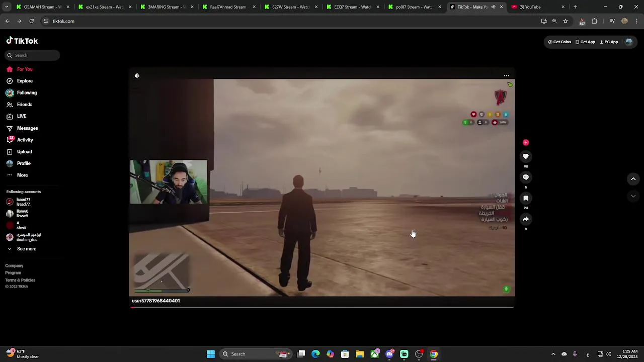The width and height of the screenshot is (644, 362).
Task: Open the Chrome three-dot menu
Action: (x=636, y=21)
